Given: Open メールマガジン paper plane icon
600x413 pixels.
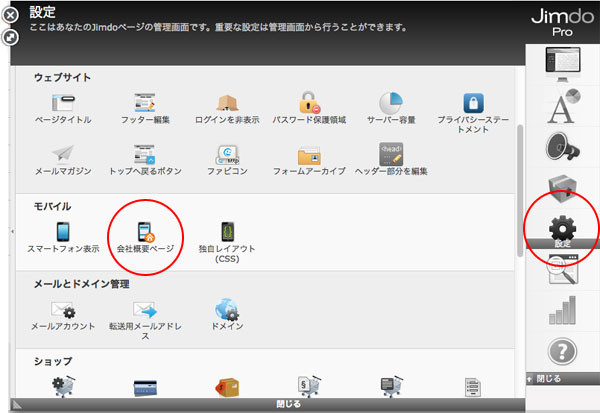Looking at the screenshot, I should pyautogui.click(x=63, y=154).
